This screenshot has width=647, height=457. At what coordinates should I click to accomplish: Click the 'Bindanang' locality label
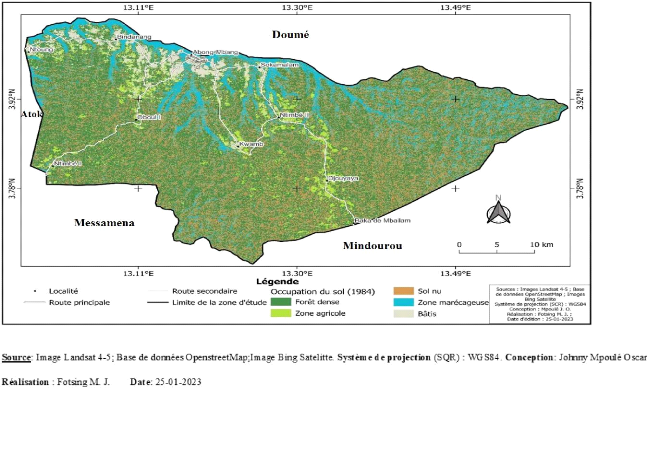(x=135, y=37)
